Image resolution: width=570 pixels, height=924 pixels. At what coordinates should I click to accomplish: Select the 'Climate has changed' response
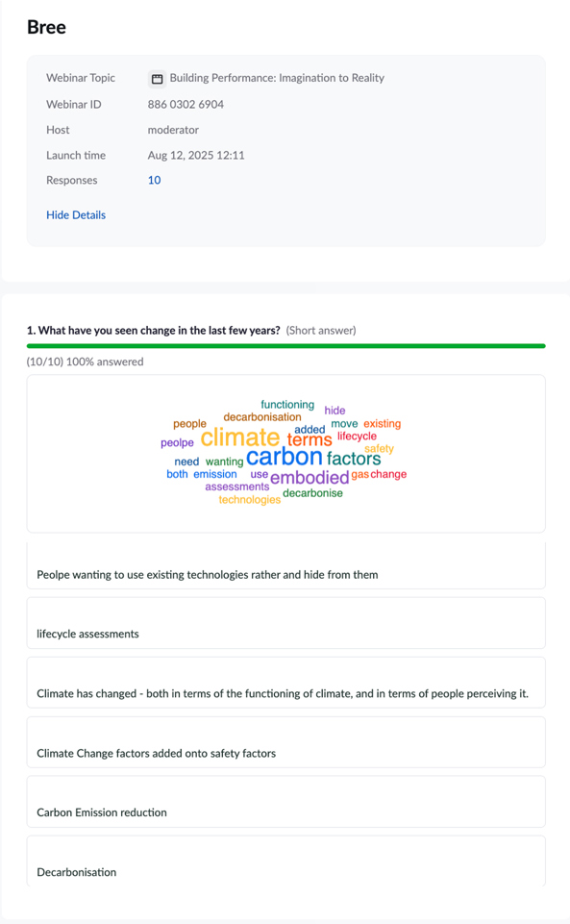(x=285, y=683)
